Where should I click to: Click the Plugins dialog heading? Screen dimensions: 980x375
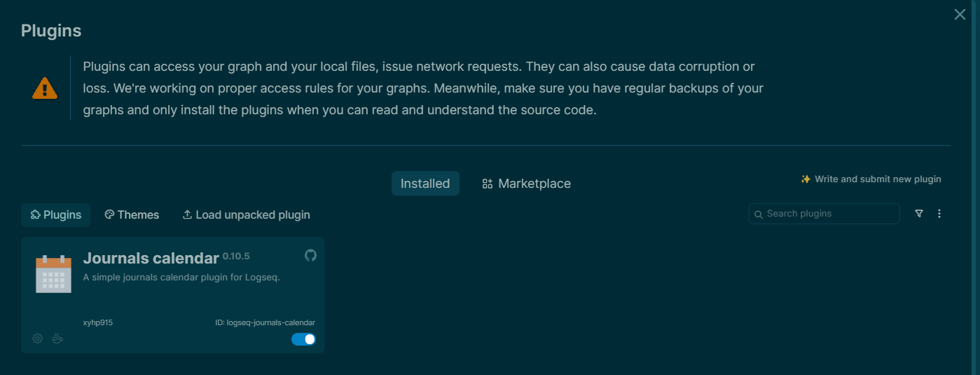click(51, 31)
